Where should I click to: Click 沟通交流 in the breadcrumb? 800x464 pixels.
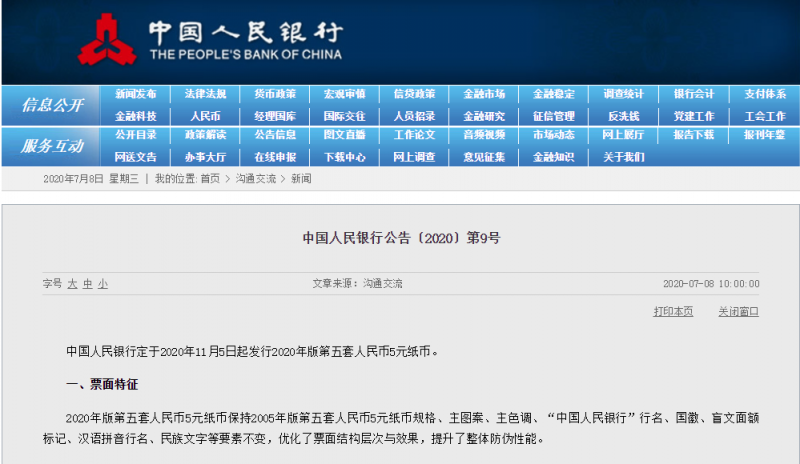(256, 179)
